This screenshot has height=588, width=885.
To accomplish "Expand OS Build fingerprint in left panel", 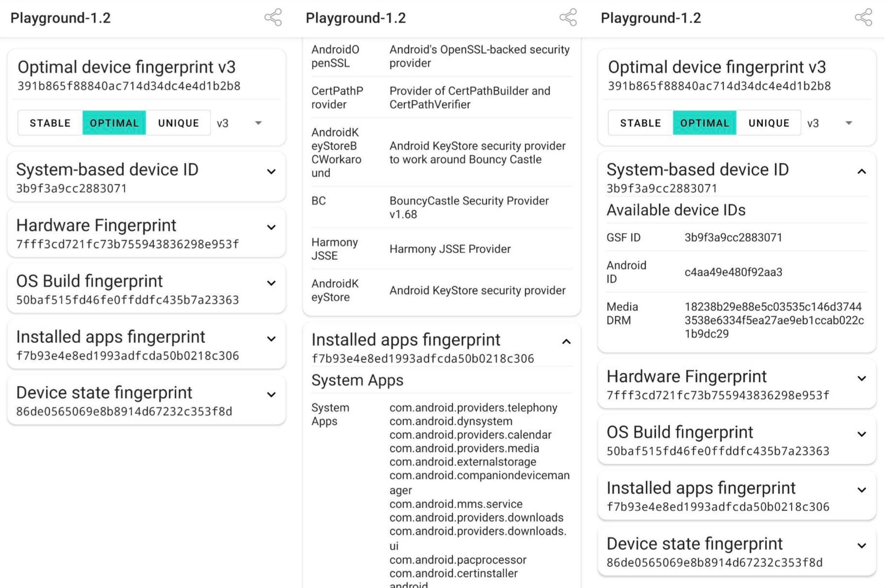I will 271,283.
